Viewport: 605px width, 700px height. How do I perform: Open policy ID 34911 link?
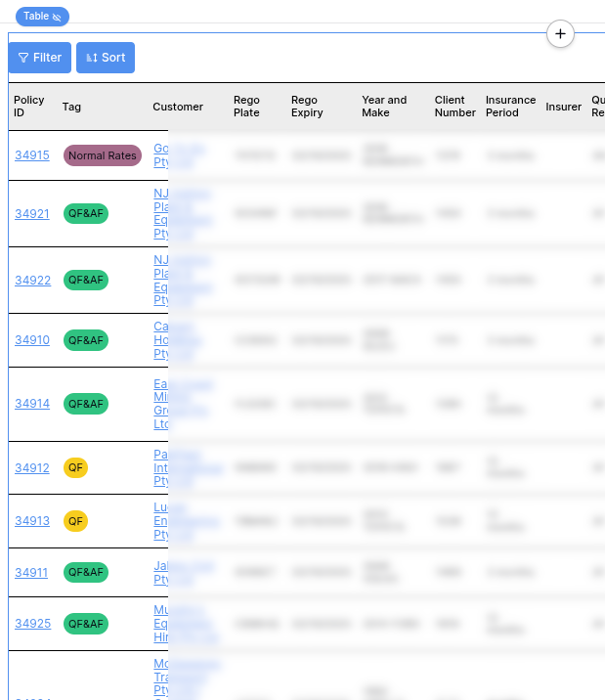point(32,573)
